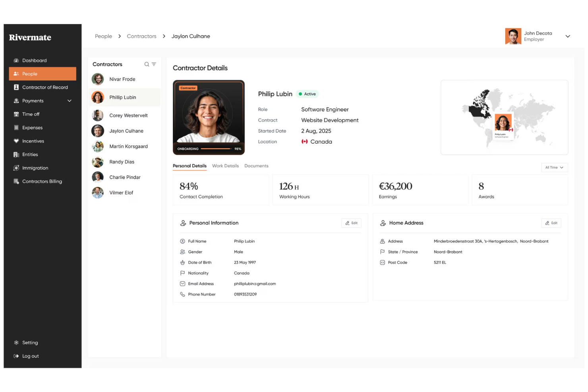Expand the John Decota profile menu
The width and height of the screenshot is (588, 392).
[568, 36]
